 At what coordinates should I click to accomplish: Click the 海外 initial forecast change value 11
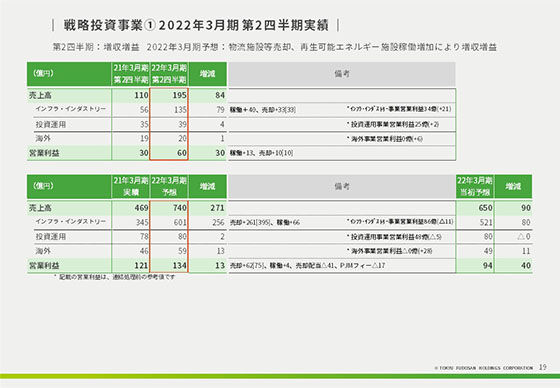(x=526, y=251)
